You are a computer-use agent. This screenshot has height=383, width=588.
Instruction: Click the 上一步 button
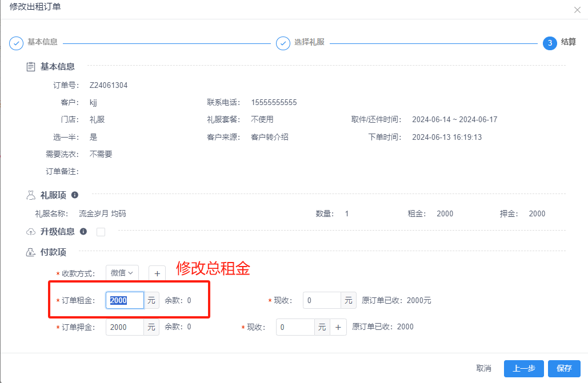(x=523, y=369)
